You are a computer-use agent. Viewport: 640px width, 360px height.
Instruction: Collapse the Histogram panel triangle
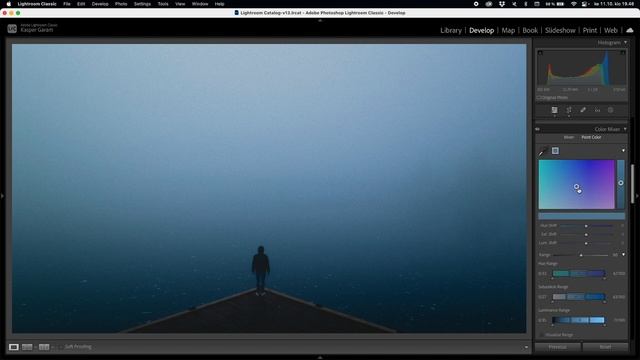point(625,42)
